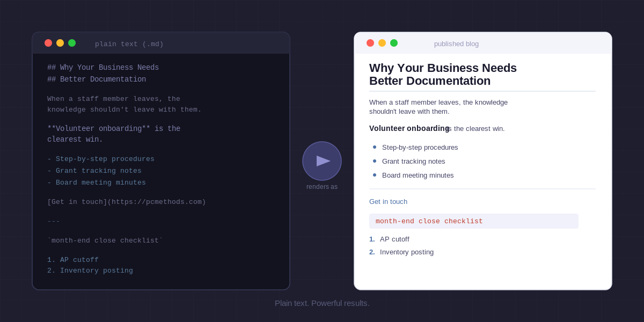Click rendered numbered item 'Inventory posting'
This screenshot has width=644, height=322.
[x=407, y=252]
